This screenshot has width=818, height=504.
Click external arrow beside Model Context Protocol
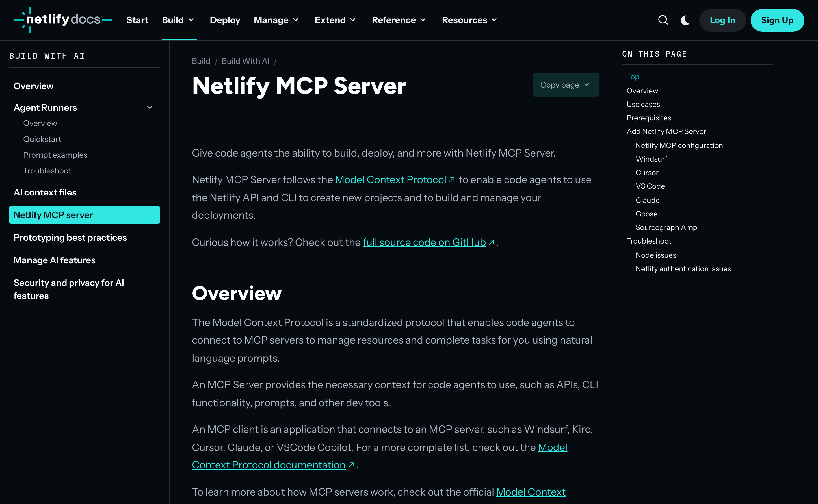(452, 180)
